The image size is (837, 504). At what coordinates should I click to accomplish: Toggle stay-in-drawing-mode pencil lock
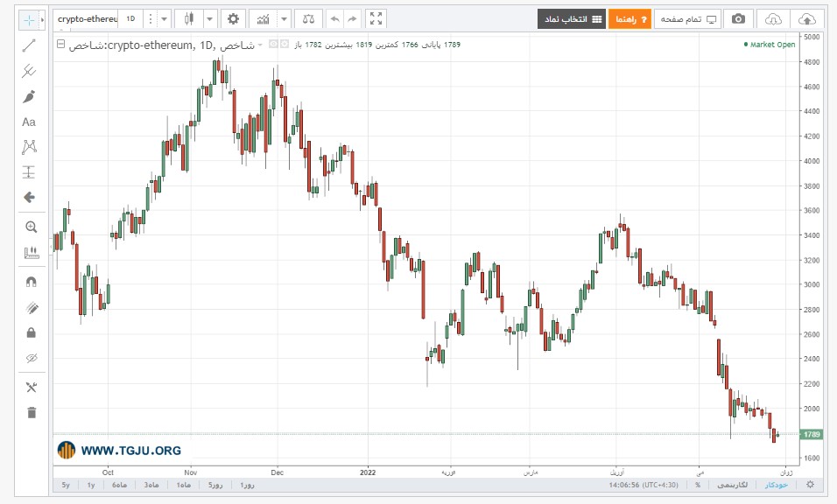click(32, 308)
